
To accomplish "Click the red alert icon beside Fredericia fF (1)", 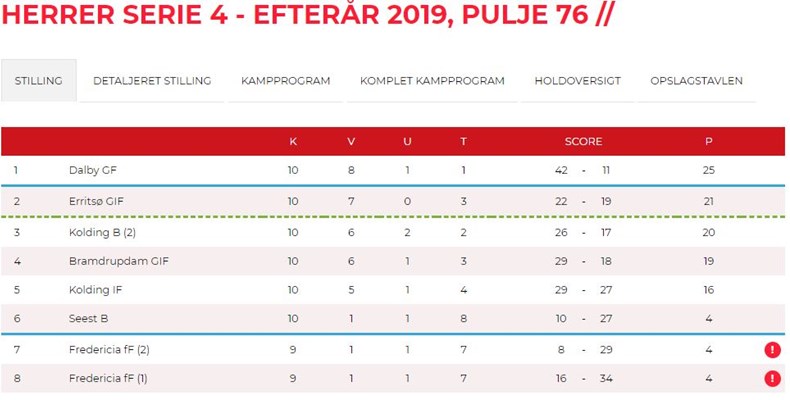I will (x=772, y=378).
